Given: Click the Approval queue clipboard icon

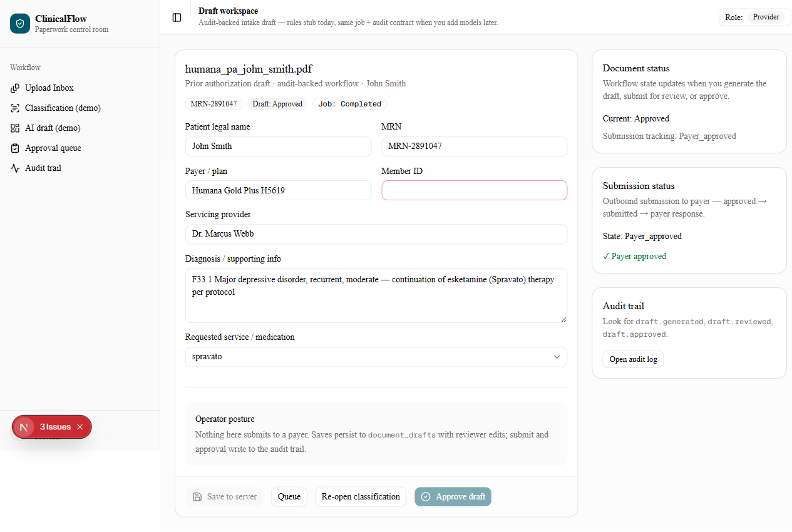Looking at the screenshot, I should tap(15, 148).
